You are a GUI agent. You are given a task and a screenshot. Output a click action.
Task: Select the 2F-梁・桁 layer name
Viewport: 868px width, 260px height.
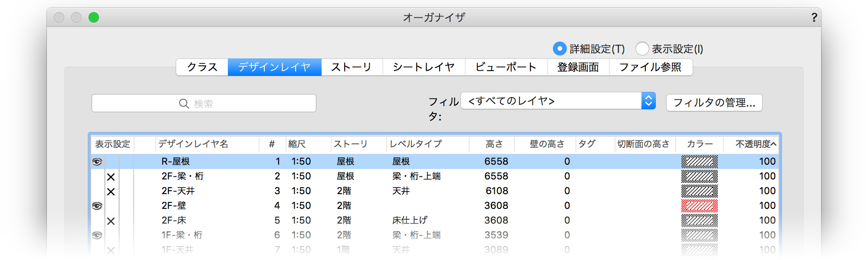click(x=183, y=176)
